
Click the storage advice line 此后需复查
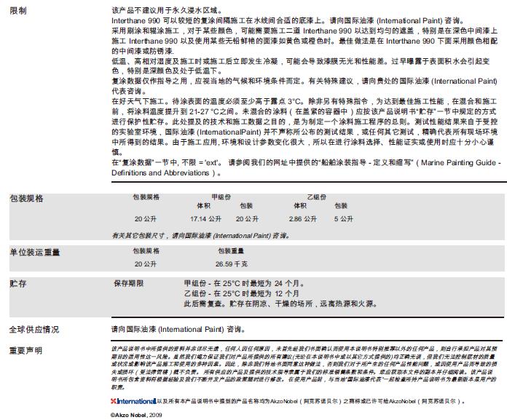280,304
